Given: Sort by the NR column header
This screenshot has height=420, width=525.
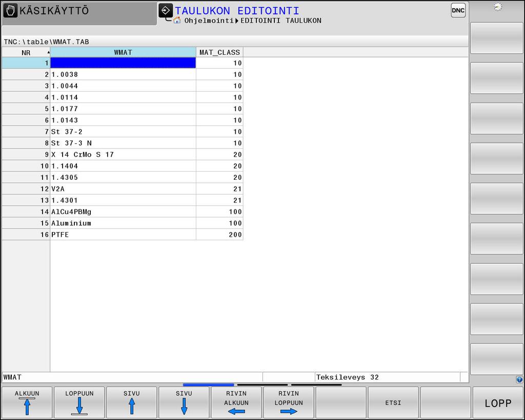Looking at the screenshot, I should pos(26,52).
